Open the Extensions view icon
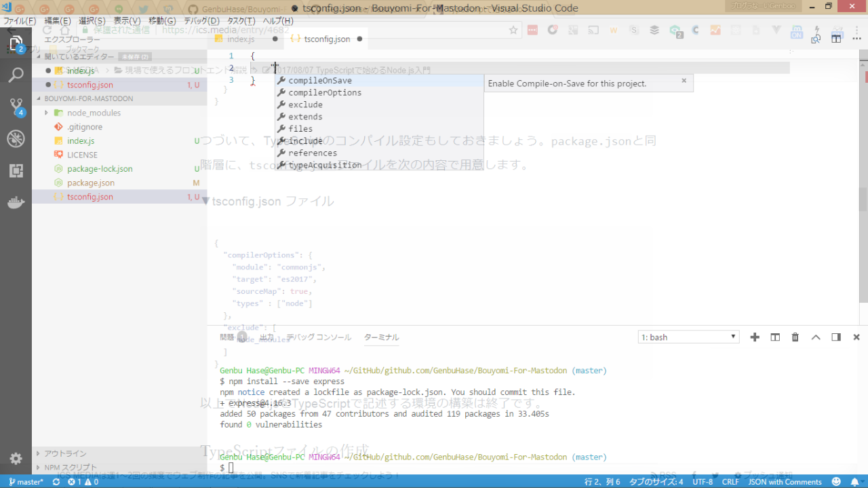 tap(16, 171)
